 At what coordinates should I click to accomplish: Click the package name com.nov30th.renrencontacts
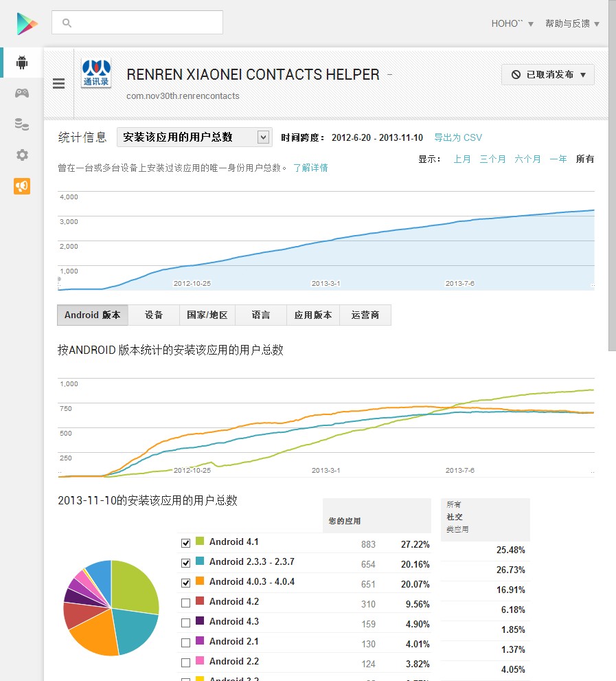tap(183, 96)
